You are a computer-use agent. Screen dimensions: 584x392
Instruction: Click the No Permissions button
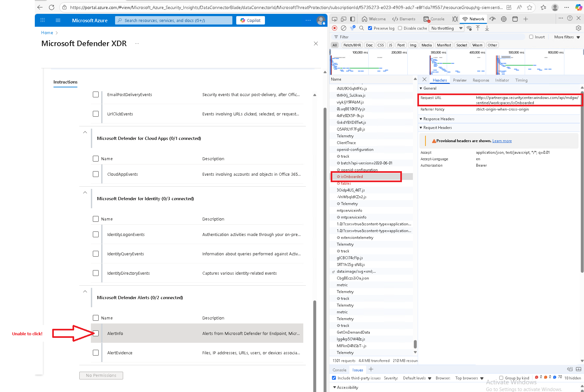click(101, 376)
